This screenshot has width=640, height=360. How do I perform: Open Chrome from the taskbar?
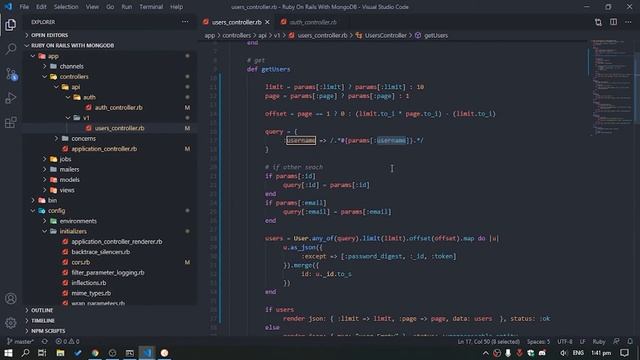(x=95, y=353)
